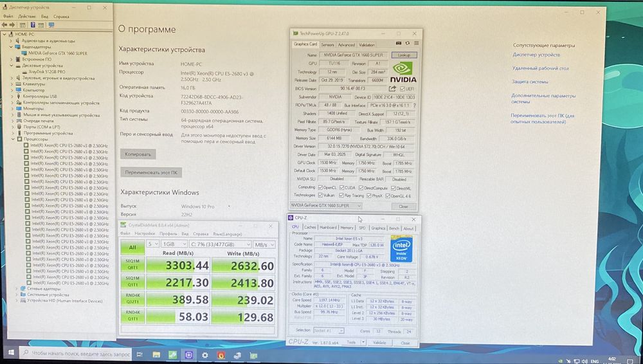Open Mainboard tab in CPU-Z
Screen dimensions: 643x364
click(328, 228)
